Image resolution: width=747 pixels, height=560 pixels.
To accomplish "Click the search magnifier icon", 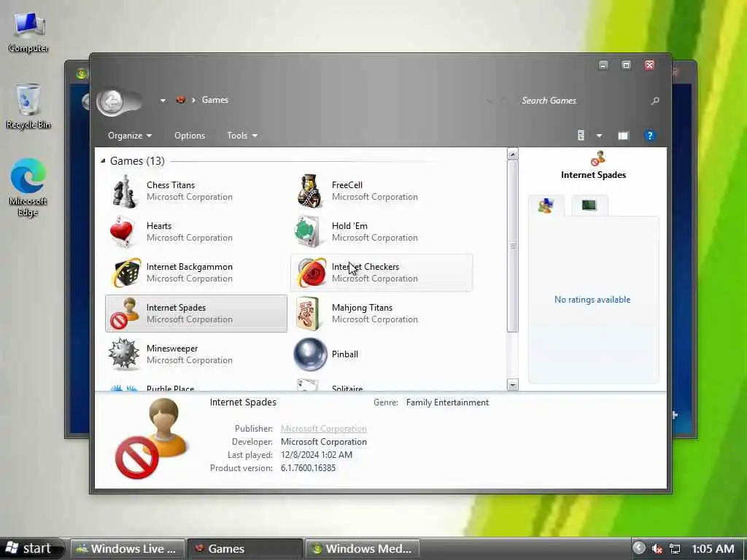I will click(x=655, y=101).
